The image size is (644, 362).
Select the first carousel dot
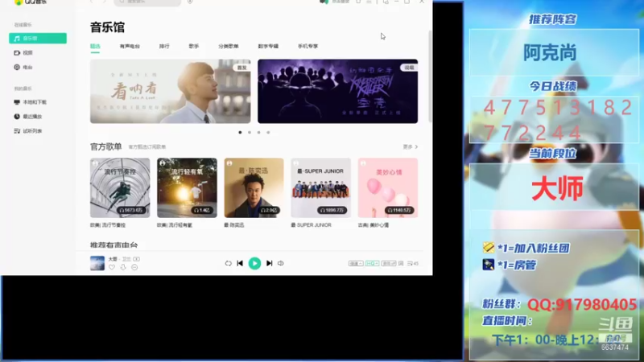click(240, 133)
